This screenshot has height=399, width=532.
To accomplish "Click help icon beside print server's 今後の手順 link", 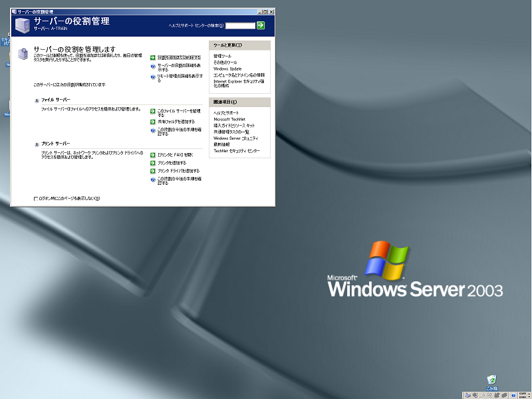I will click(x=153, y=180).
